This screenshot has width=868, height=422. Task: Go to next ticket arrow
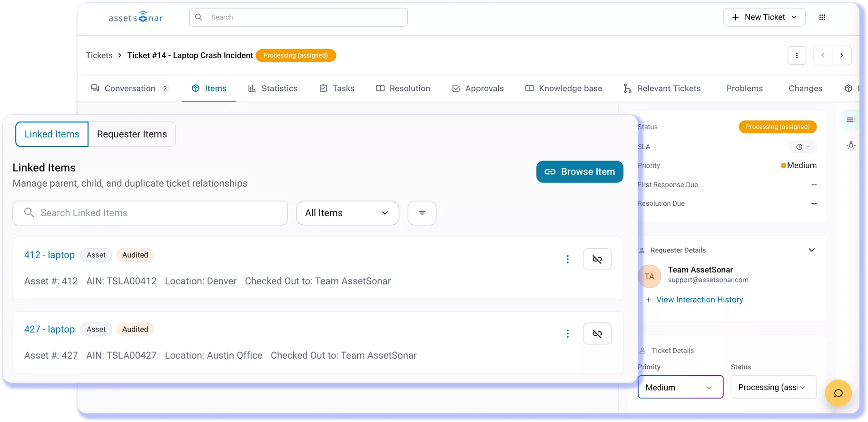[842, 55]
